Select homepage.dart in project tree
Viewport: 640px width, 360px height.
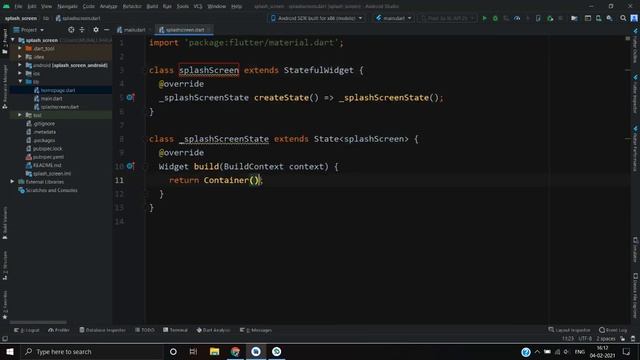click(x=58, y=90)
